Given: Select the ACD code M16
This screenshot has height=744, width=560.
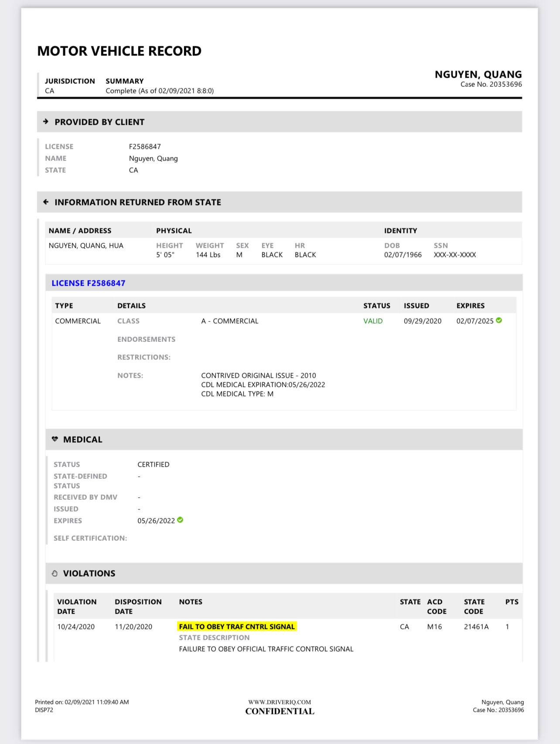Looking at the screenshot, I should coord(434,627).
